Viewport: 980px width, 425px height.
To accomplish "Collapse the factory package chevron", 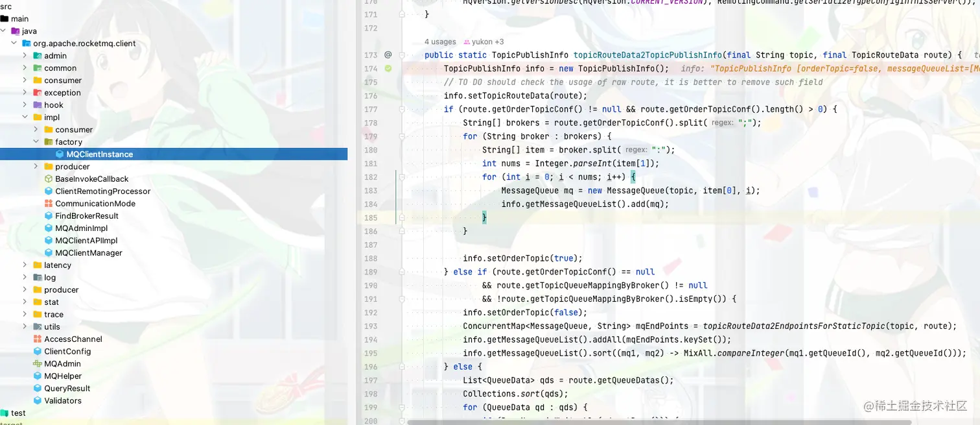I will (36, 142).
